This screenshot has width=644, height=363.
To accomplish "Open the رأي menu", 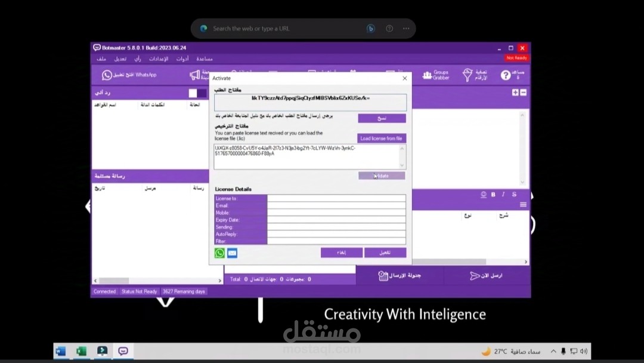I will (138, 59).
